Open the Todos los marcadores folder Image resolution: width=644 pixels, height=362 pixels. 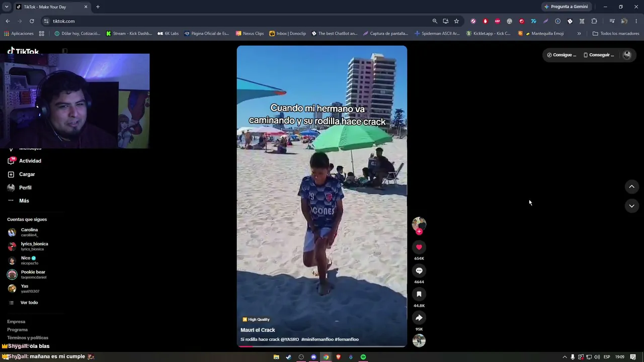(x=616, y=34)
